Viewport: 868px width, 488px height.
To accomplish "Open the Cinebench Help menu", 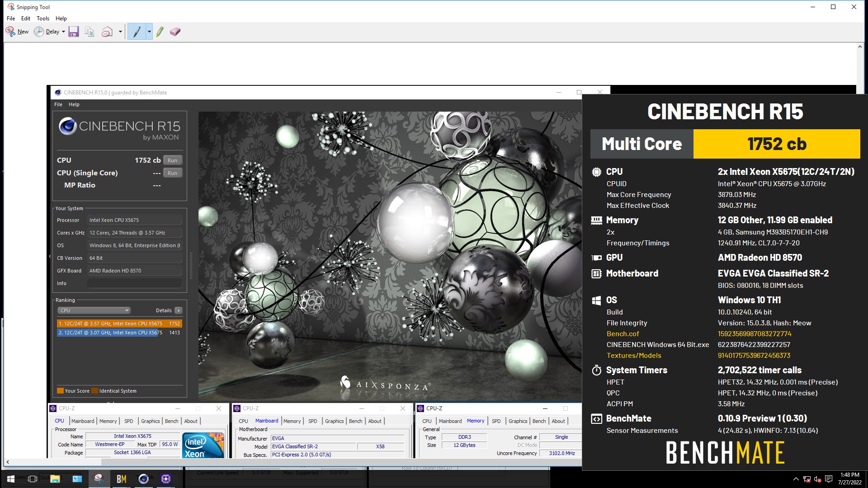I will (x=74, y=104).
